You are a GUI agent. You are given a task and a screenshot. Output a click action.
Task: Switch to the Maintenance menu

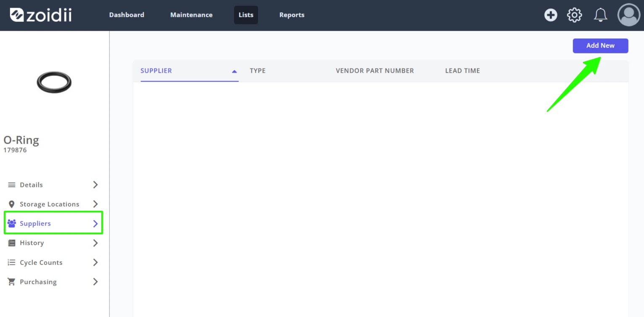pos(191,15)
